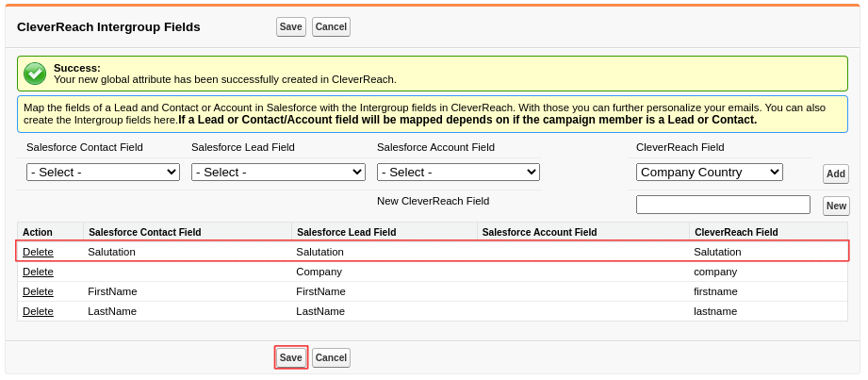868x380 pixels.
Task: Click the CleverReach Field label above dropdown
Action: (680, 147)
